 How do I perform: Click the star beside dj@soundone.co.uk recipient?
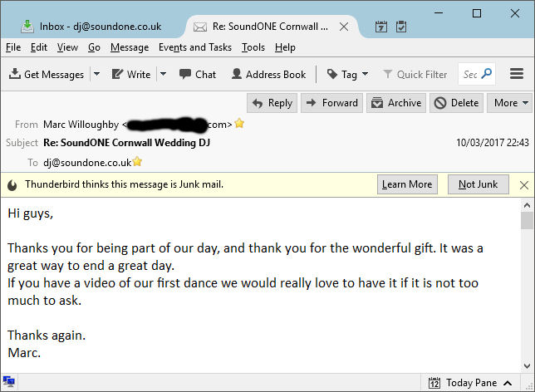[x=137, y=161]
